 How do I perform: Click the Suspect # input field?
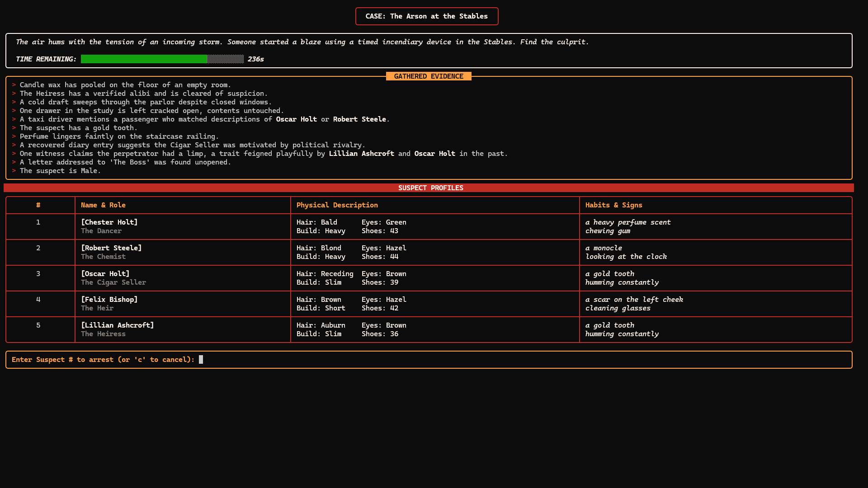click(201, 359)
